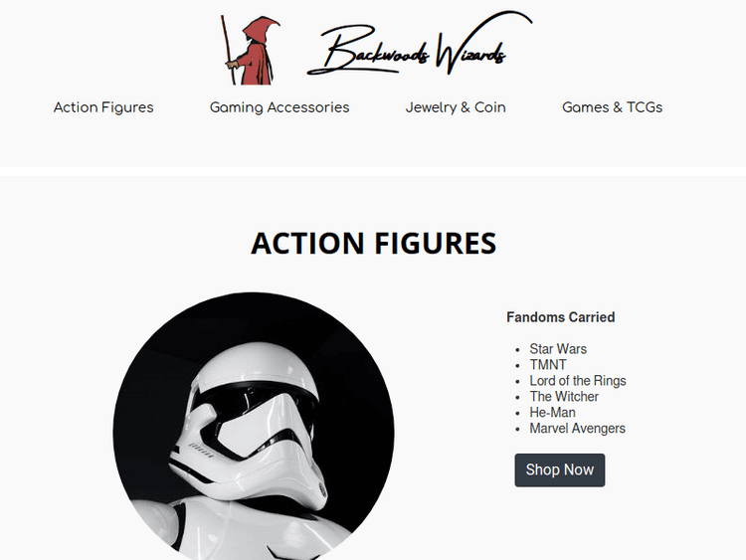This screenshot has width=746, height=560.
Task: Pick The Witcher from fandoms list
Action: (x=564, y=396)
